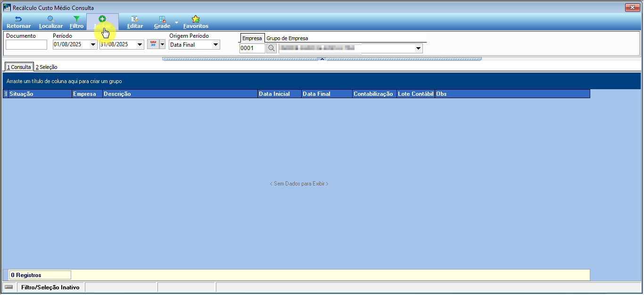Click the Empresa code field 0001

[x=252, y=48]
